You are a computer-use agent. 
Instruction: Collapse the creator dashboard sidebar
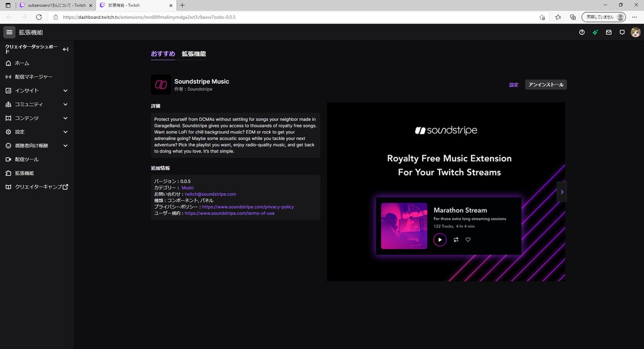click(x=65, y=49)
